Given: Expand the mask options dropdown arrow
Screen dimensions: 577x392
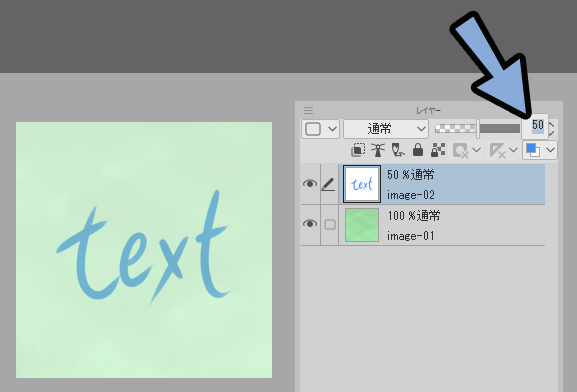Looking at the screenshot, I should [x=476, y=150].
